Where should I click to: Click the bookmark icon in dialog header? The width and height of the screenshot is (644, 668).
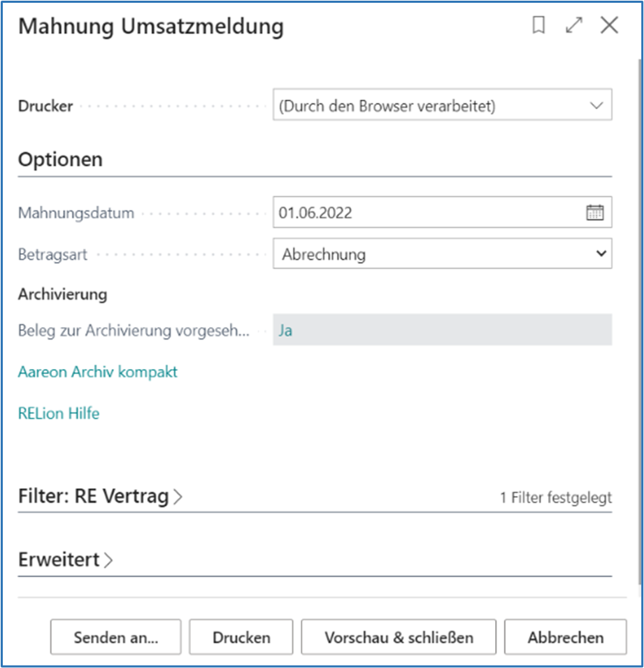[x=538, y=26]
